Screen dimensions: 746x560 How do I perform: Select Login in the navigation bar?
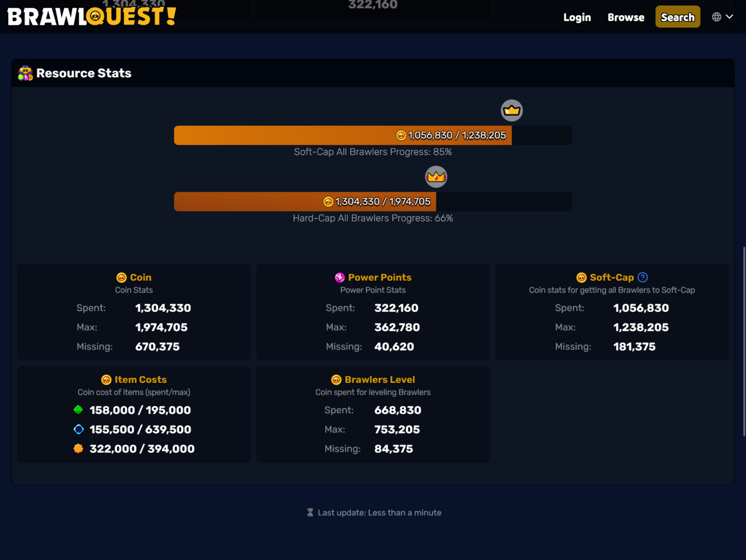[577, 17]
